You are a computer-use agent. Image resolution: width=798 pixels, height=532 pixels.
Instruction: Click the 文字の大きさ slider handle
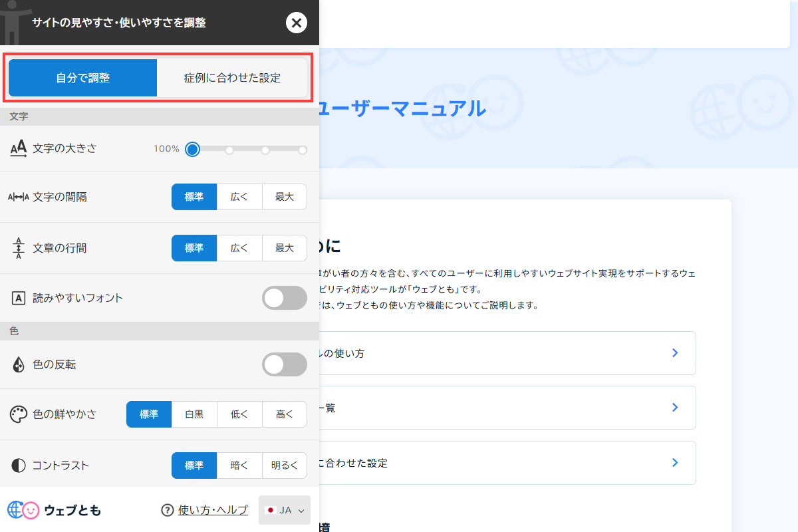[x=192, y=150]
